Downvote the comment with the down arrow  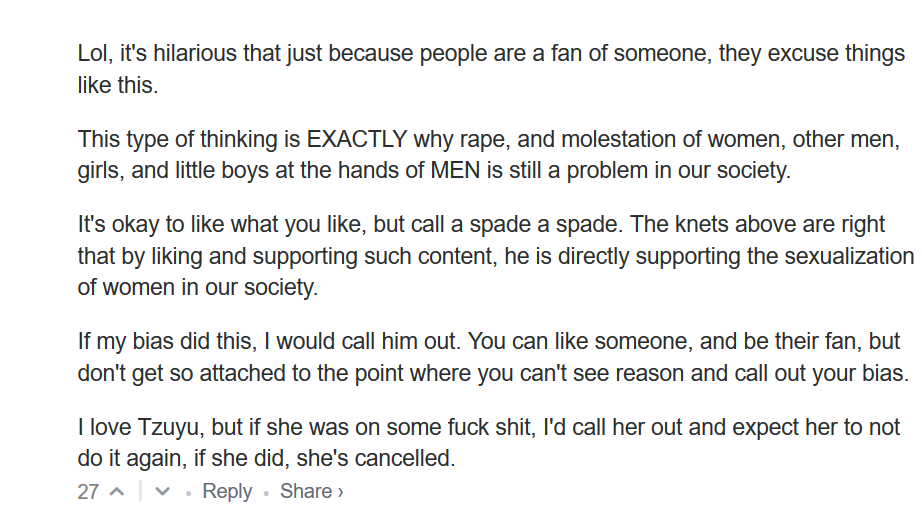(164, 492)
